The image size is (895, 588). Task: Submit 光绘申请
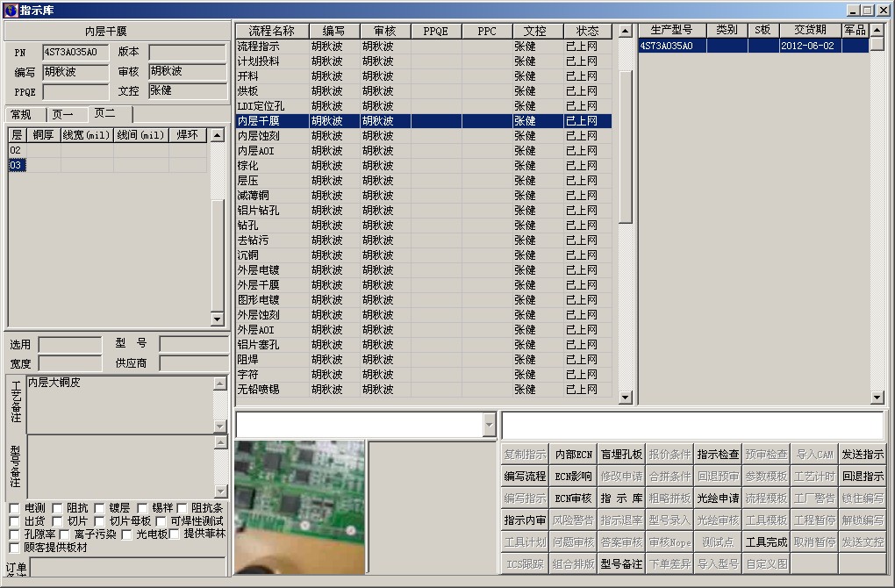point(718,498)
